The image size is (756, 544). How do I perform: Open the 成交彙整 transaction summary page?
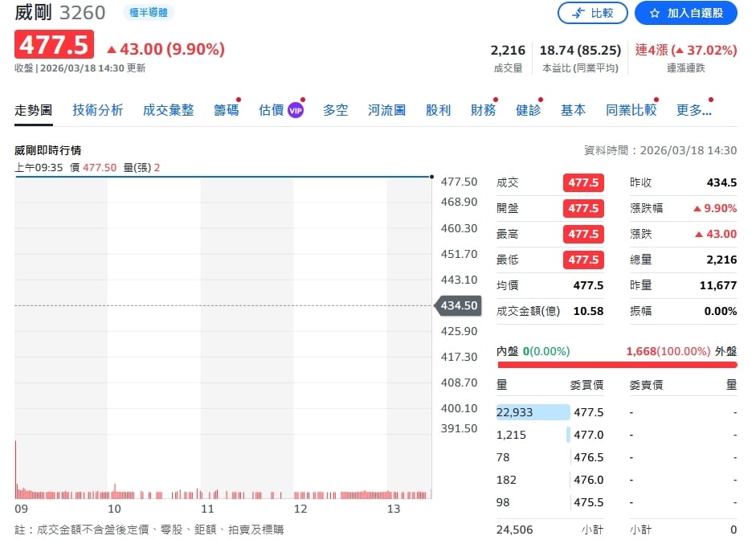click(x=168, y=110)
